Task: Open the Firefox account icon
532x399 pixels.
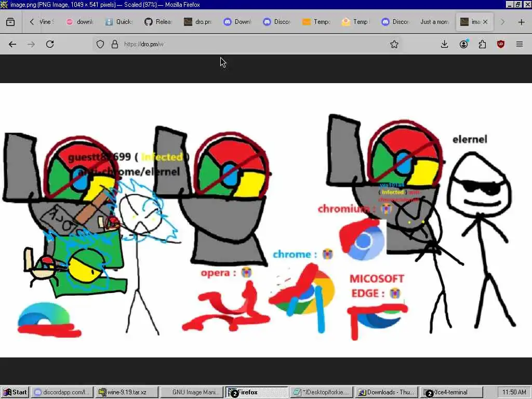Action: 463,44
